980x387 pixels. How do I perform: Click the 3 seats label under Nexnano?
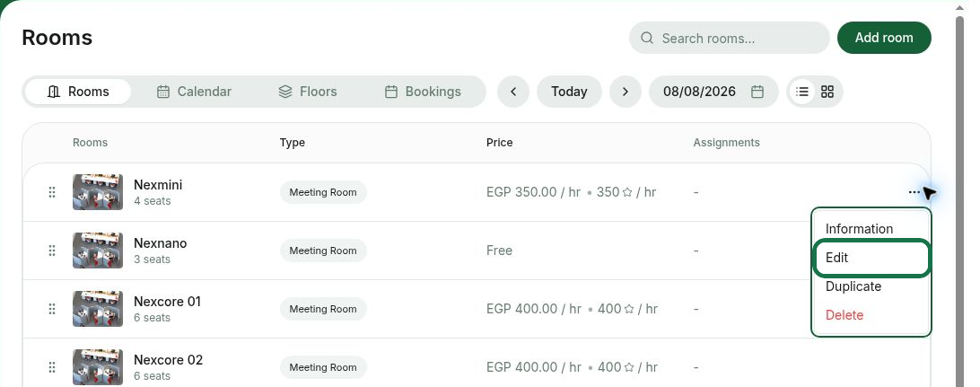click(x=152, y=259)
